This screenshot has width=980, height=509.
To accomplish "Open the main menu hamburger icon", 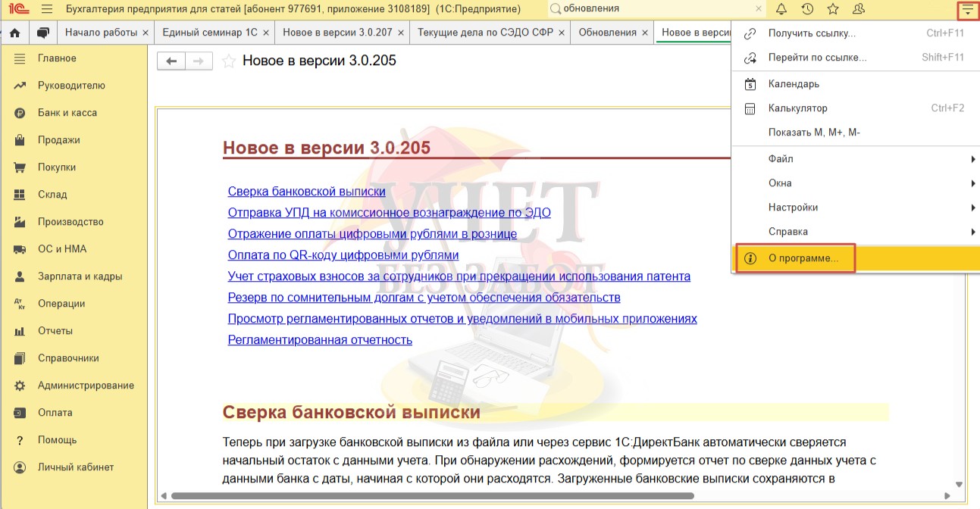I will click(46, 9).
